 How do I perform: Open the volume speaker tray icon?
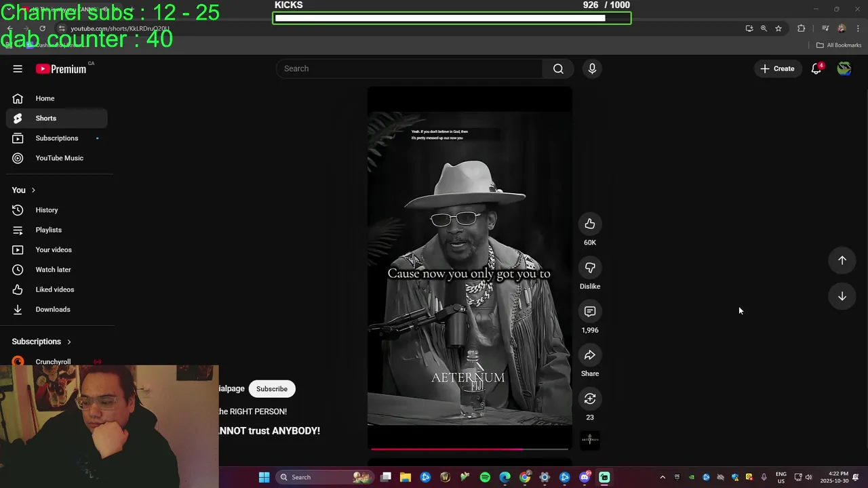coord(808,477)
